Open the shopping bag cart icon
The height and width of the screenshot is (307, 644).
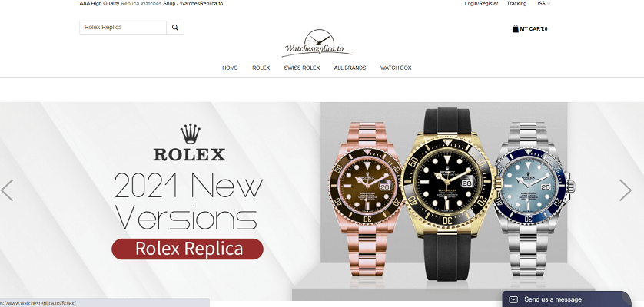tap(516, 28)
